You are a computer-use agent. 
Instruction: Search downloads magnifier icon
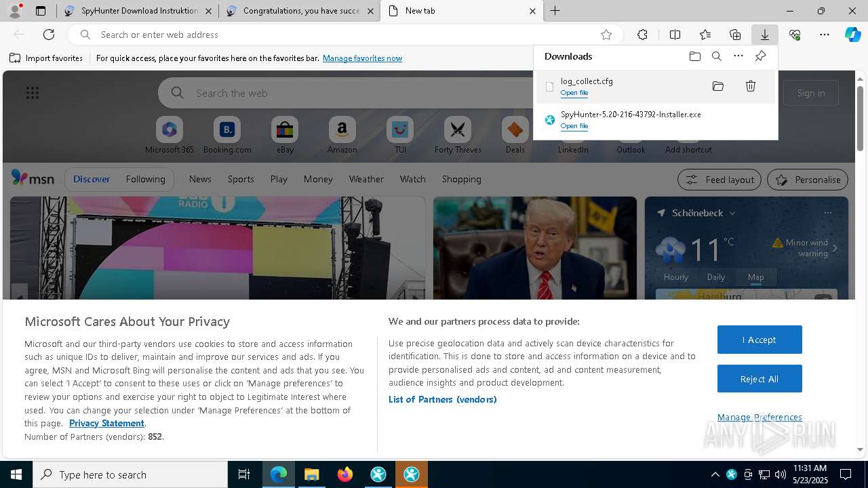717,56
